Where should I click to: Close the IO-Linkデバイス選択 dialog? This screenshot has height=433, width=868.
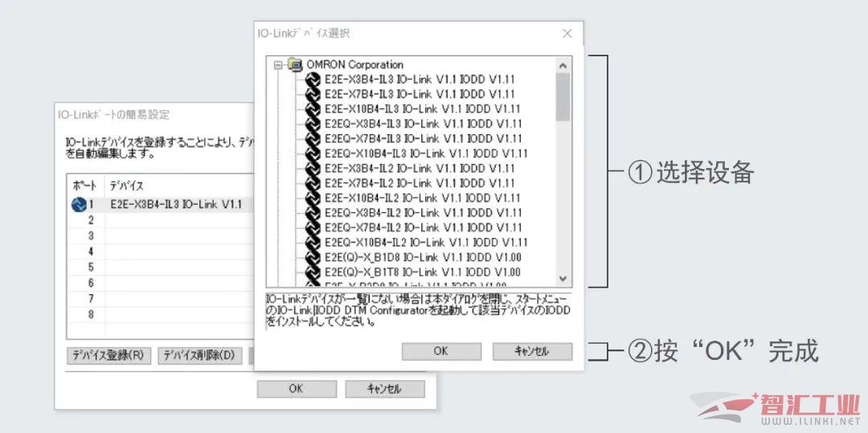tap(567, 34)
